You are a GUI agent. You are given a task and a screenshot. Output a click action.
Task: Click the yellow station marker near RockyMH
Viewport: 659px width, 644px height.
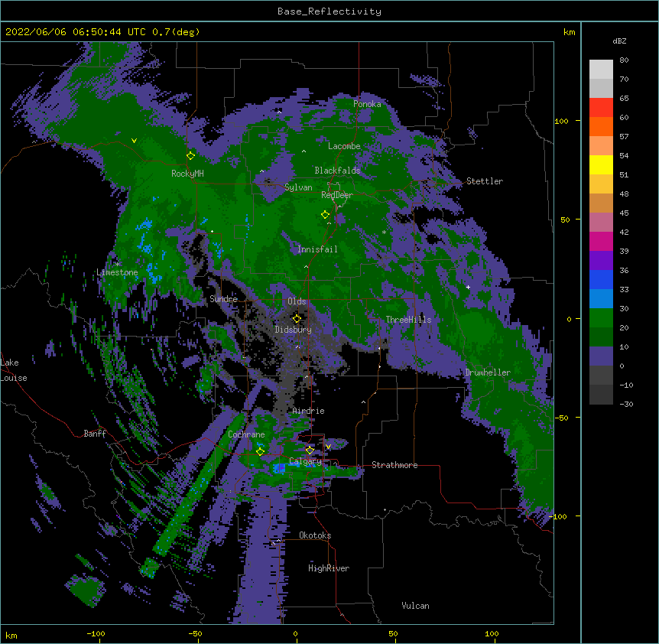point(190,155)
